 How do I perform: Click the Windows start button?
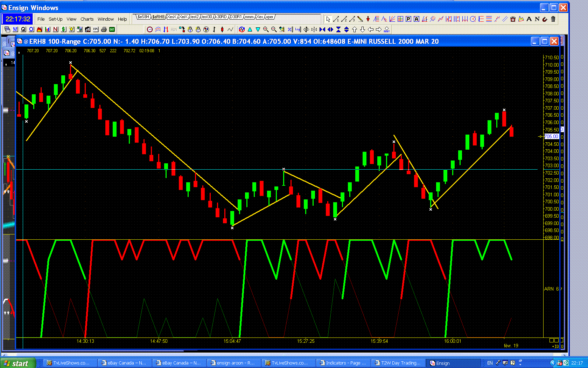17,363
